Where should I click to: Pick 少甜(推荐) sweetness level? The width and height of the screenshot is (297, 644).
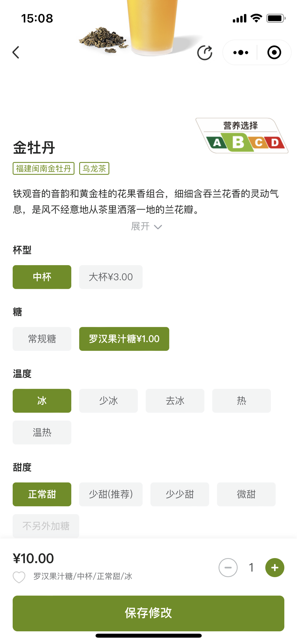click(111, 494)
